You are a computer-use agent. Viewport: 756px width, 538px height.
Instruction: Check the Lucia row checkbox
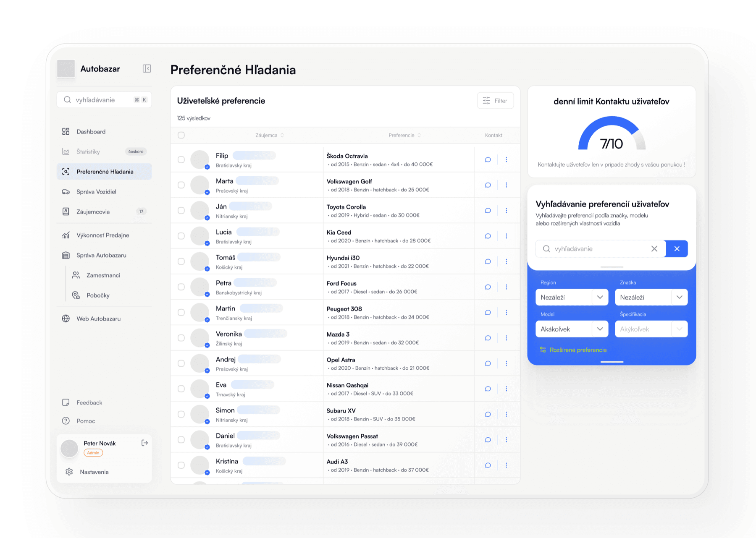181,236
